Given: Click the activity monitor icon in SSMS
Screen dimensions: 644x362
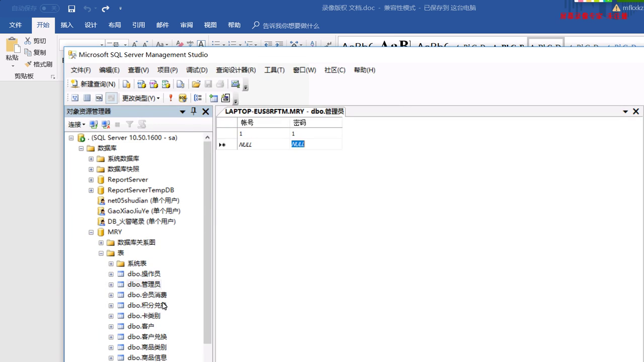Looking at the screenshot, I should [x=235, y=84].
